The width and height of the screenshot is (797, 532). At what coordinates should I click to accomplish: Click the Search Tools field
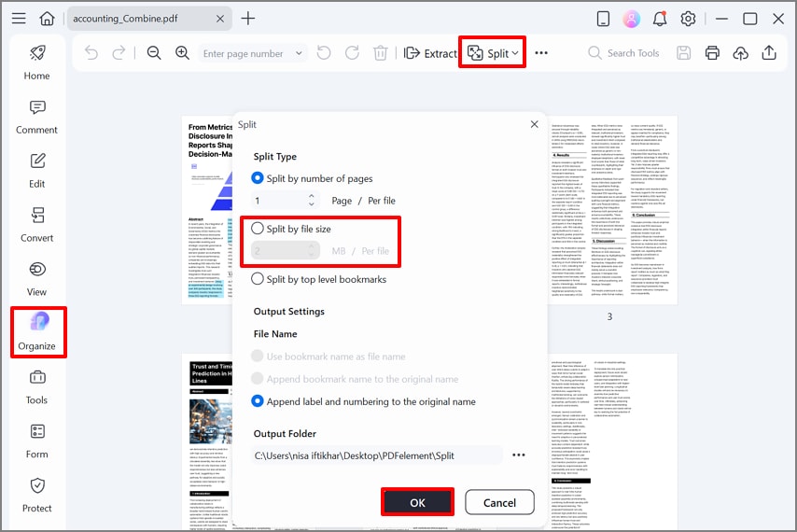pos(623,53)
